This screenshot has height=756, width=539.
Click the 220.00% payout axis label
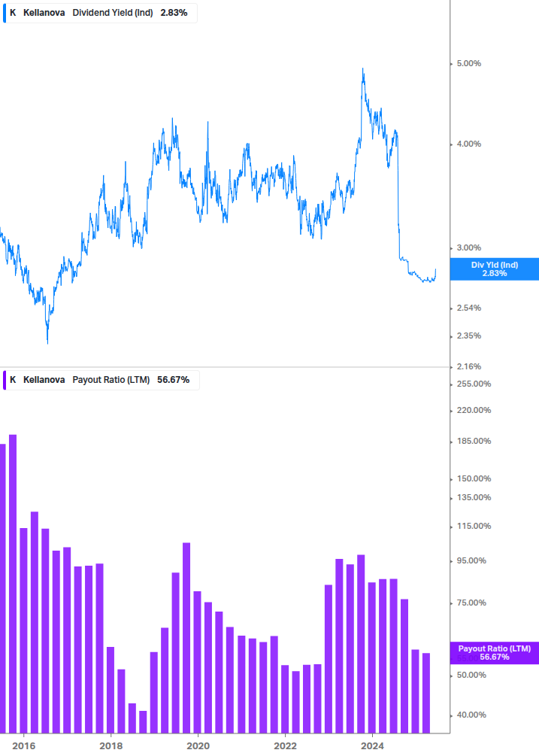point(474,410)
